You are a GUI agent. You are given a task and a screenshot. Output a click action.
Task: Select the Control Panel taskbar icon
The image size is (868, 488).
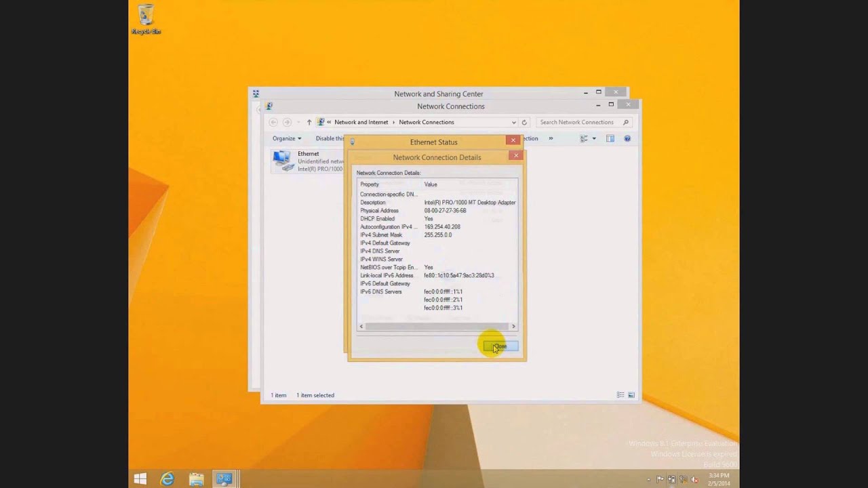(x=224, y=479)
